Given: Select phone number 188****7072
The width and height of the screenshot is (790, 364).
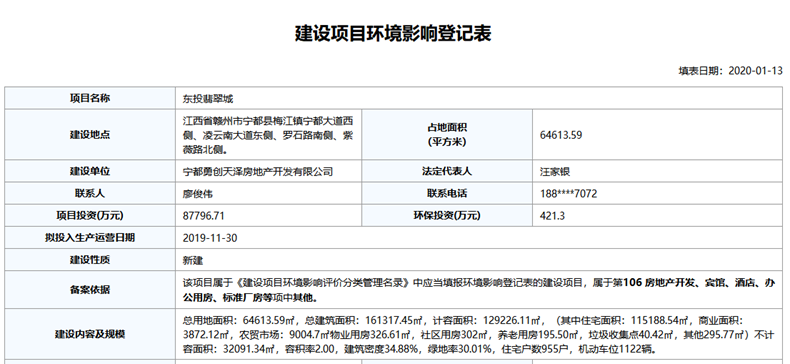Looking at the screenshot, I should pyautogui.click(x=568, y=194).
